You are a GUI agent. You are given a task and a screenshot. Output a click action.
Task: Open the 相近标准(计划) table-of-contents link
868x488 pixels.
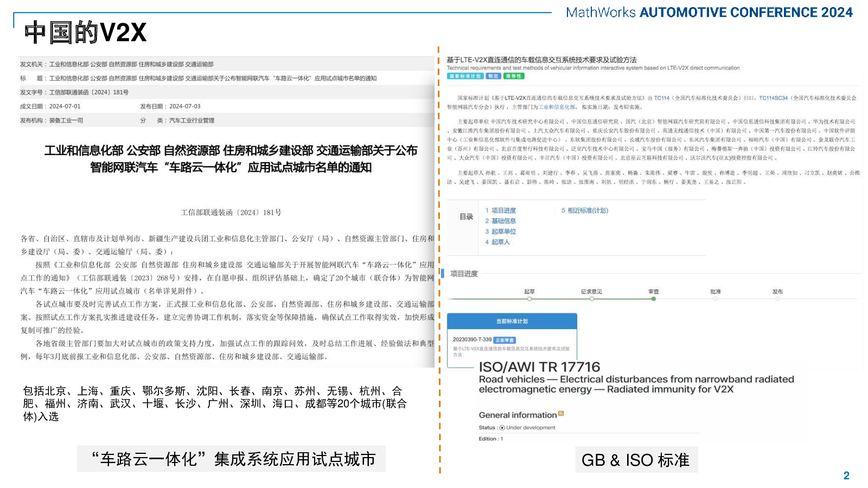point(588,210)
